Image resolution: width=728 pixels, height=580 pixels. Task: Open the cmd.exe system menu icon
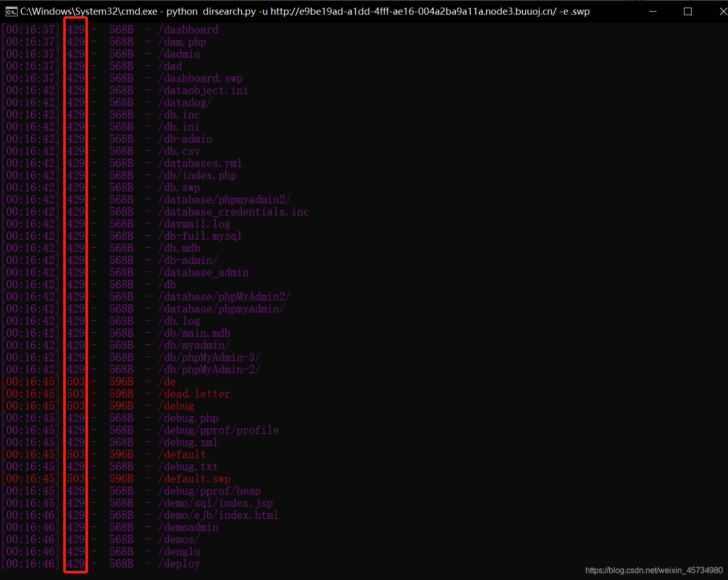11,11
